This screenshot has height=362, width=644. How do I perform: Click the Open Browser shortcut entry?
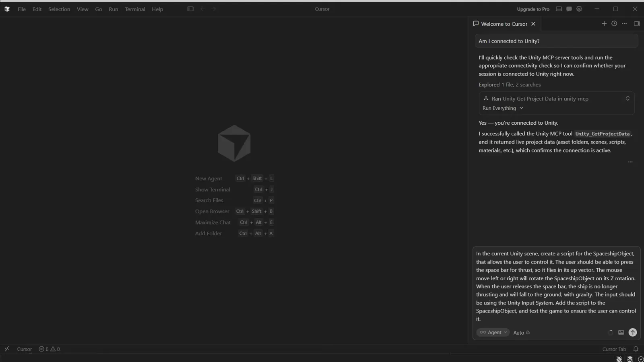234,212
